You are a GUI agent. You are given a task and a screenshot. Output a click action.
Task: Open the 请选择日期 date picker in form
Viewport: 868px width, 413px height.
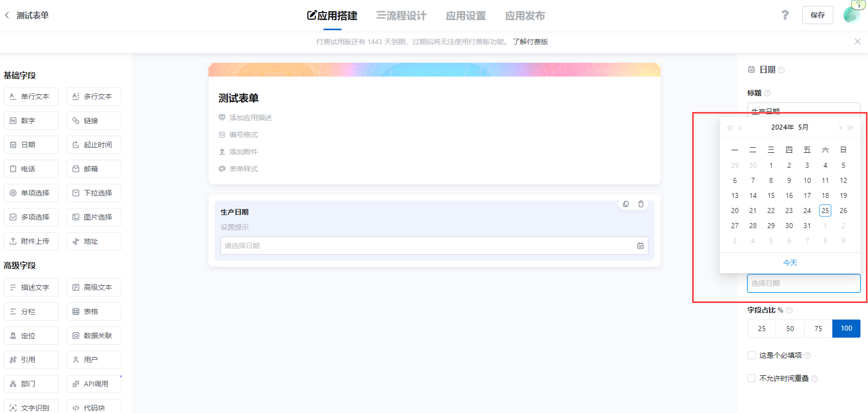coord(434,246)
